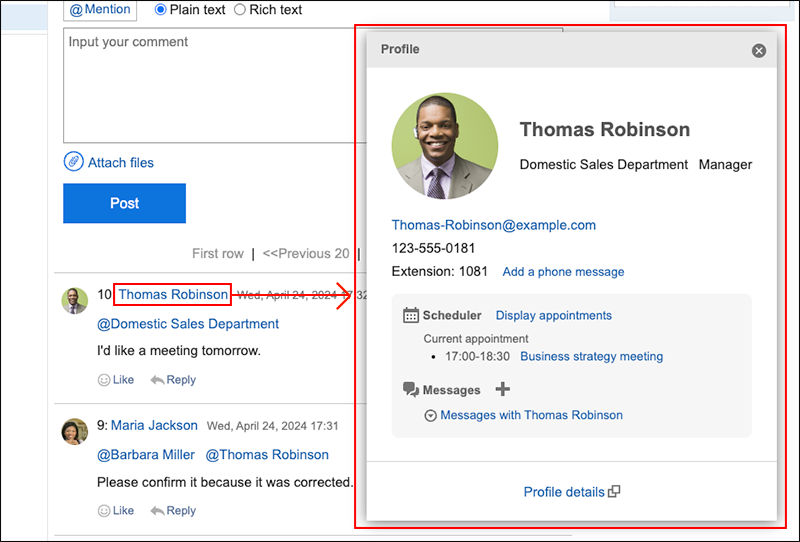Click Like smiley on Maria Jackson's comment
The image size is (800, 542).
[104, 511]
